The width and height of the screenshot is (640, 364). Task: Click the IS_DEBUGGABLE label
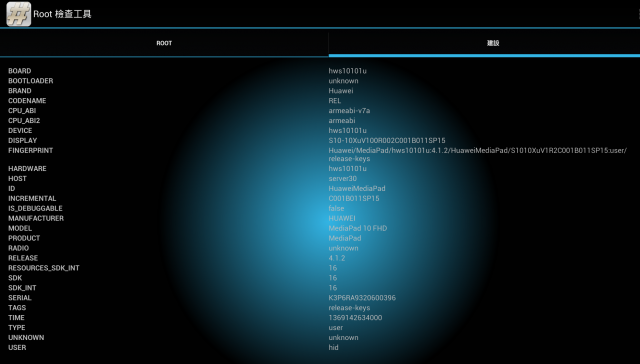35,209
